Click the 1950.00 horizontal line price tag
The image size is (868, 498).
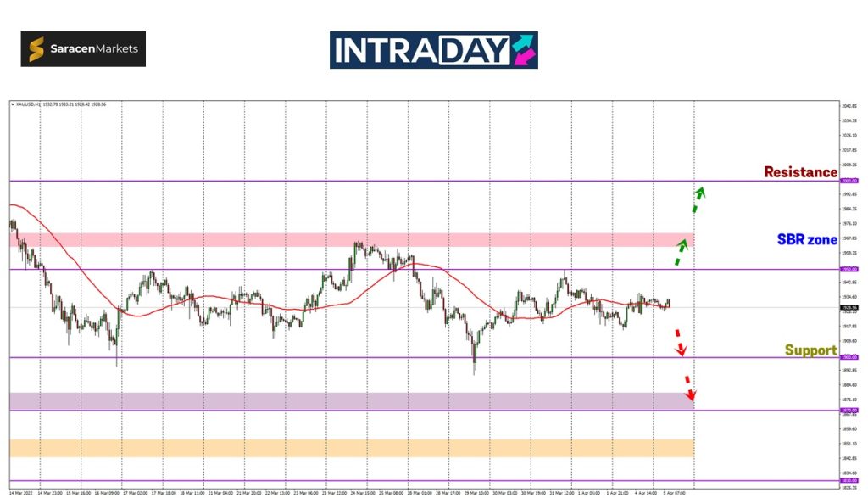(x=849, y=270)
